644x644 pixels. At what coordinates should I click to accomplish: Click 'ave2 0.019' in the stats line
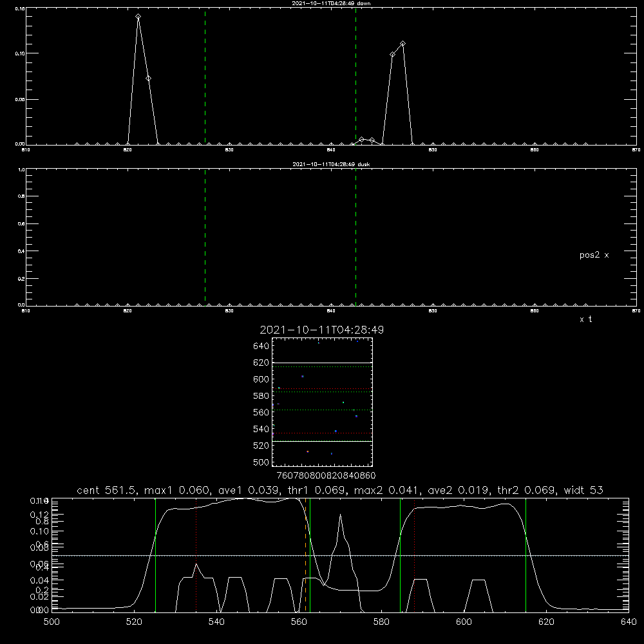click(459, 490)
